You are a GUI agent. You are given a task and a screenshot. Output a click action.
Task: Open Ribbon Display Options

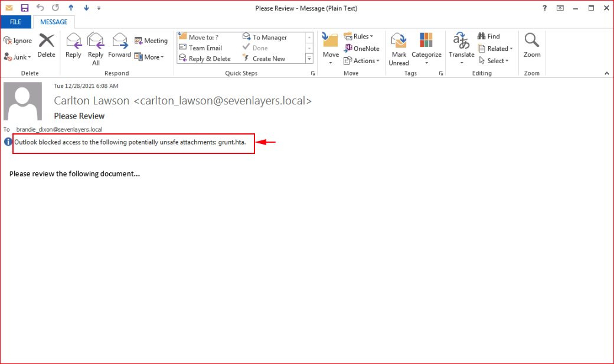click(560, 8)
